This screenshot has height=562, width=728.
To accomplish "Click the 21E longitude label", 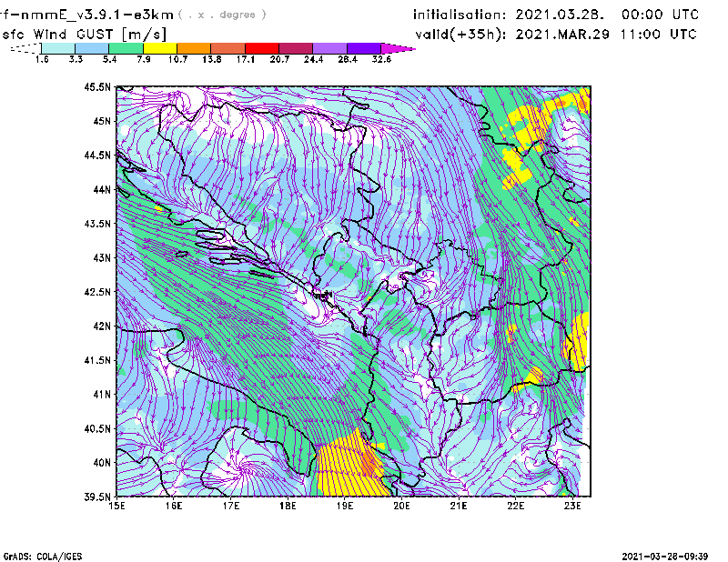I will click(x=459, y=506).
